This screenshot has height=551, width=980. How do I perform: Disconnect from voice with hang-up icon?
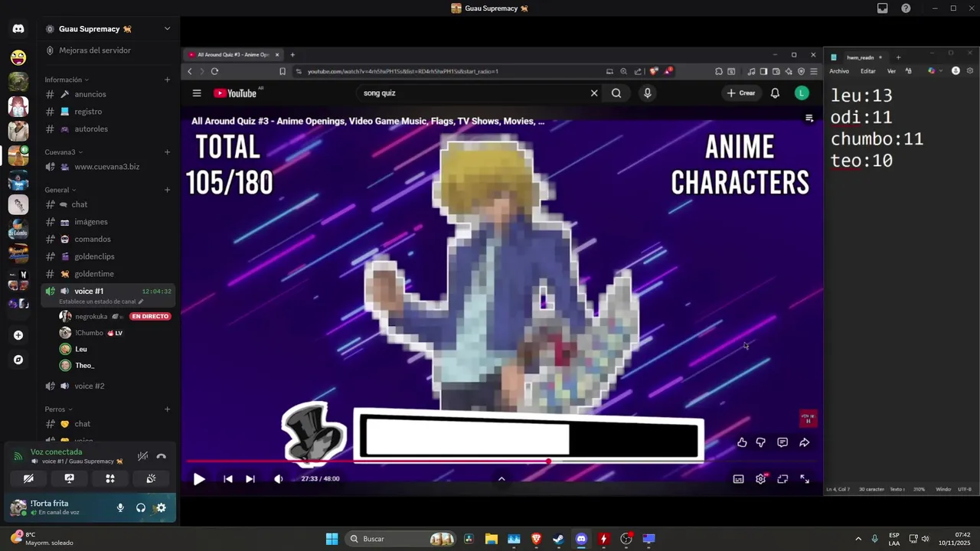(161, 456)
